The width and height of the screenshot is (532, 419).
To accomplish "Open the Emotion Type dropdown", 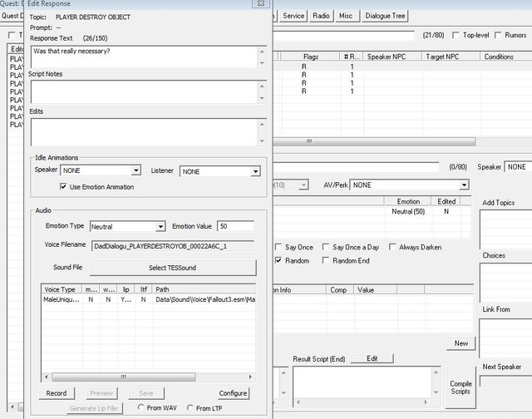I will click(160, 226).
